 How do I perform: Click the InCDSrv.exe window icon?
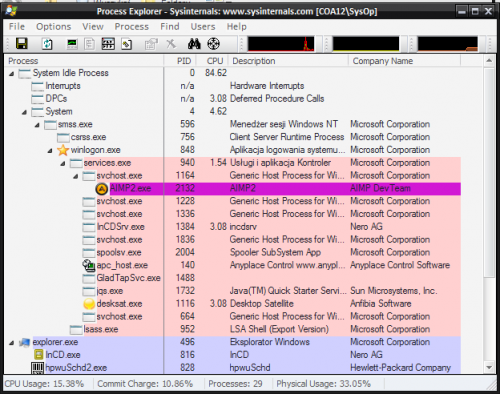[89, 227]
